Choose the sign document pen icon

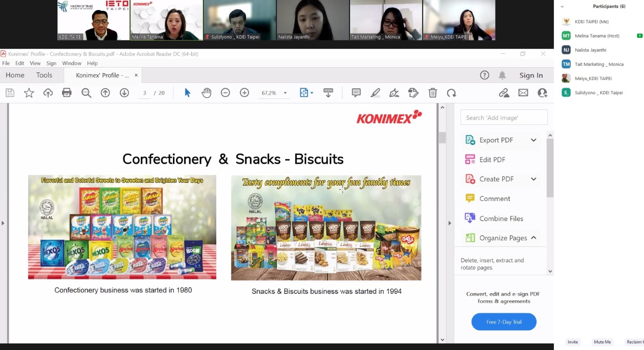coord(394,93)
